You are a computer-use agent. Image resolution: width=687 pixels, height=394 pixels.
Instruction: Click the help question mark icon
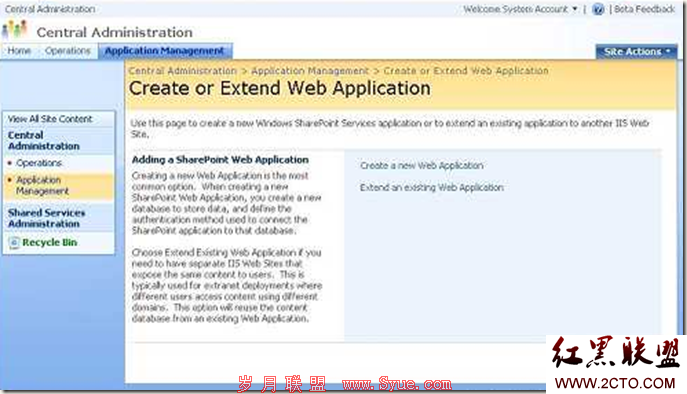[598, 9]
